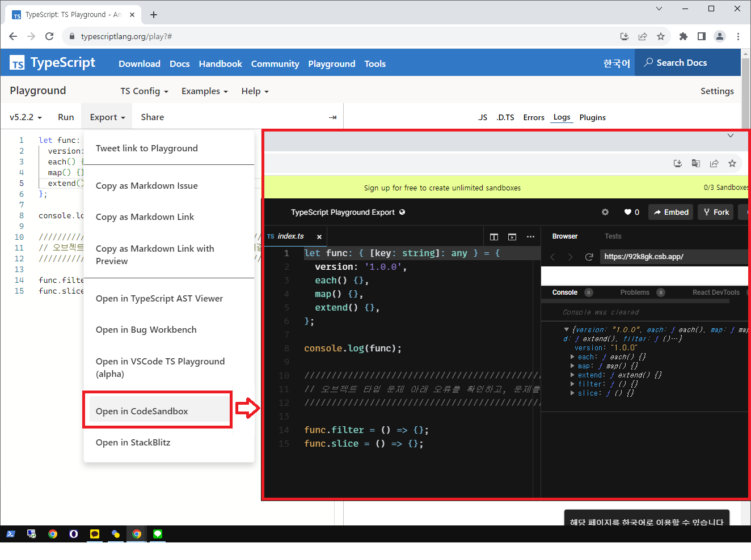The height and width of the screenshot is (560, 751).
Task: Open the Help dropdown menu
Action: [255, 91]
